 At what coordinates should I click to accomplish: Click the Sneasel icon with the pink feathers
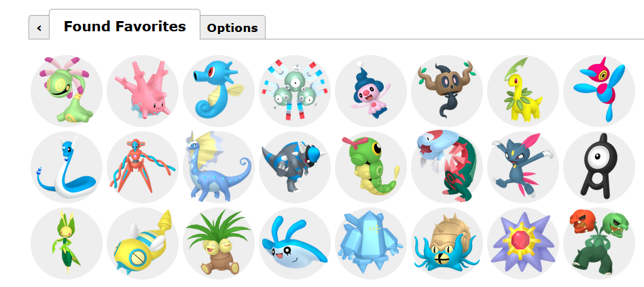click(523, 167)
